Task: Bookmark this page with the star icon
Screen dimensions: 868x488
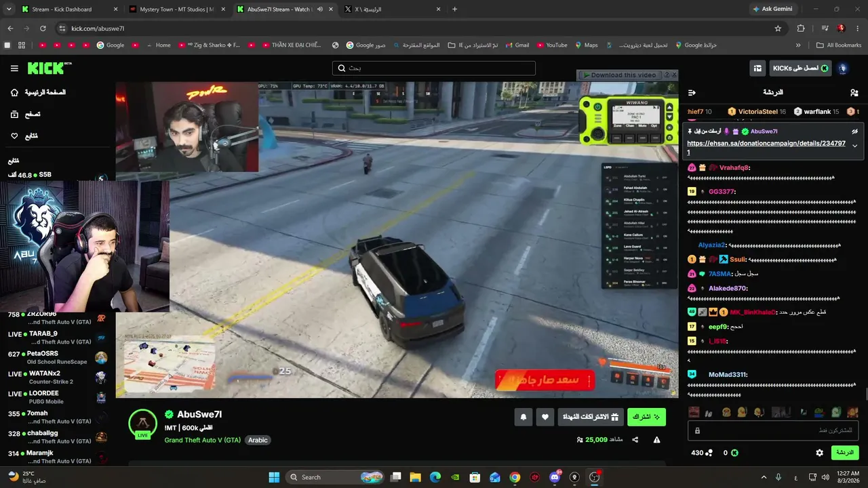Action: [x=778, y=28]
